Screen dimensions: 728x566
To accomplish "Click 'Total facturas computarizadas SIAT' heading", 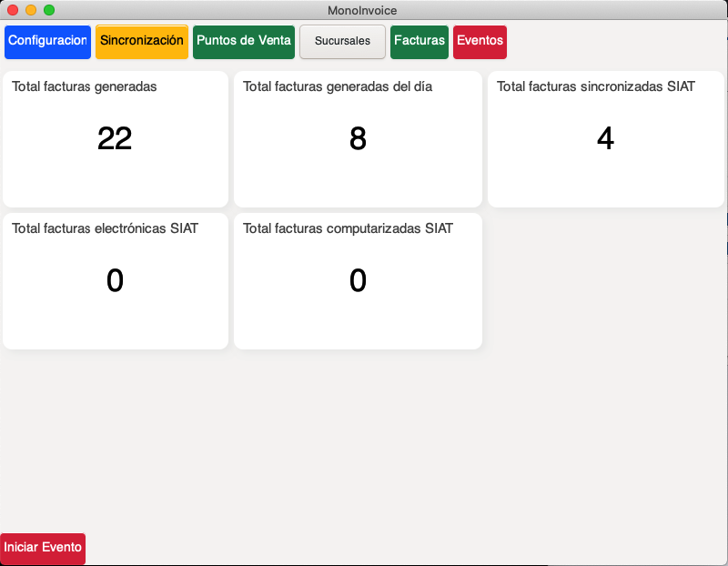I will click(348, 228).
